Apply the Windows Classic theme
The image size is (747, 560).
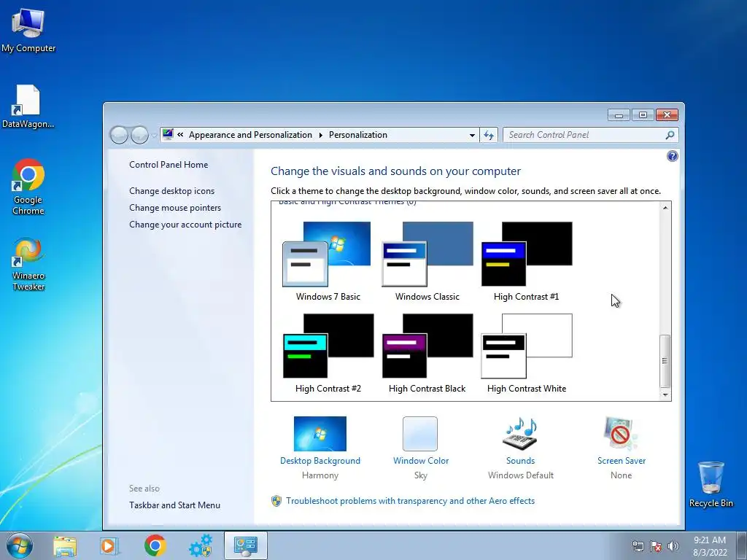pyautogui.click(x=427, y=262)
